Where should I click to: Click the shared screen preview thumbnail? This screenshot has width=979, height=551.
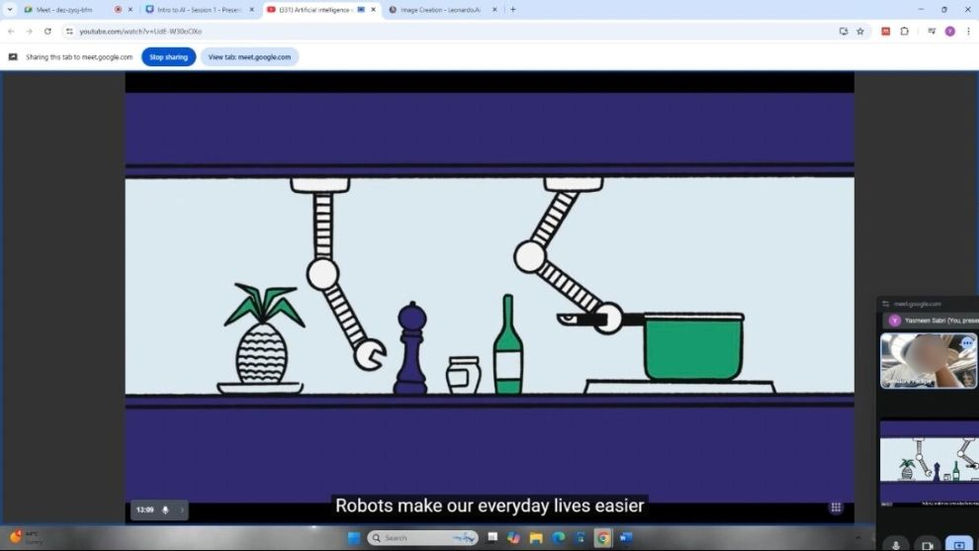tap(929, 463)
